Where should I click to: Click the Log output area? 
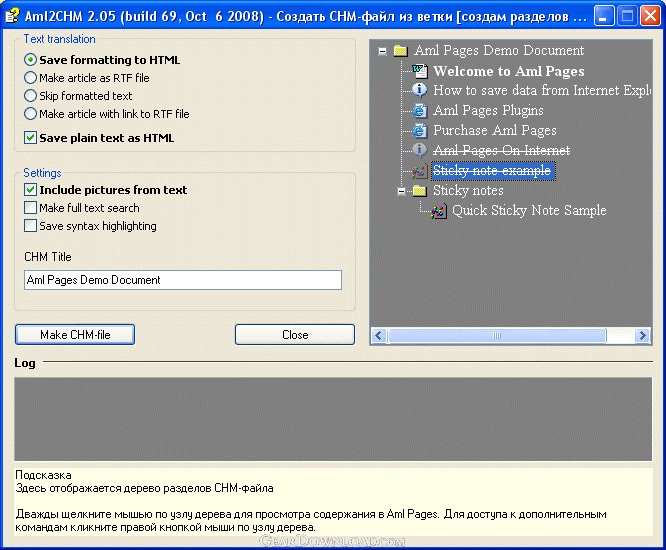coord(333,419)
